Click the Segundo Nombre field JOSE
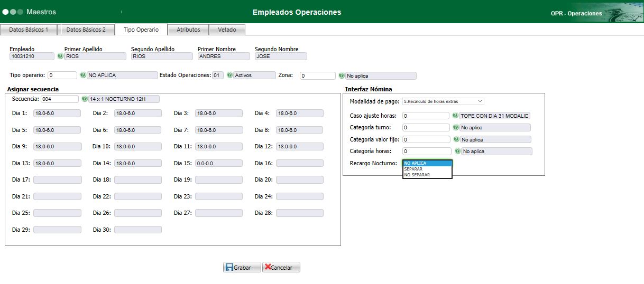The image size is (644, 284). 281,56
